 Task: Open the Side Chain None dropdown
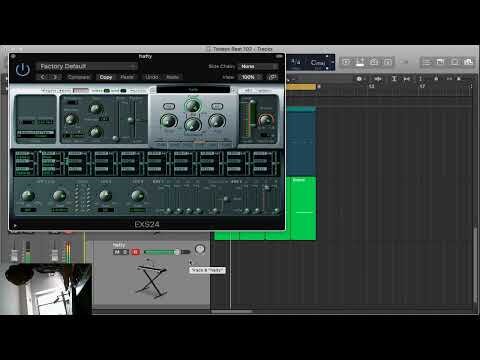point(258,66)
